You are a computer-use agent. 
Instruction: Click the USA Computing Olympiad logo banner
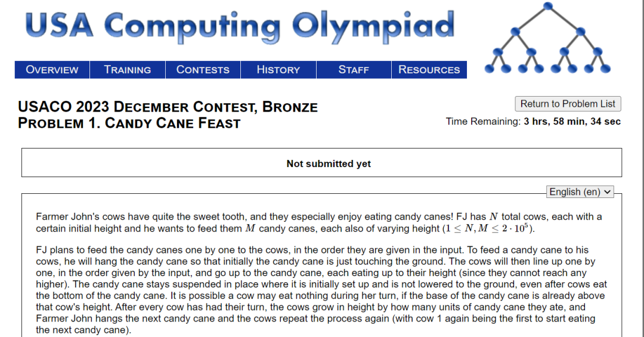pyautogui.click(x=240, y=27)
